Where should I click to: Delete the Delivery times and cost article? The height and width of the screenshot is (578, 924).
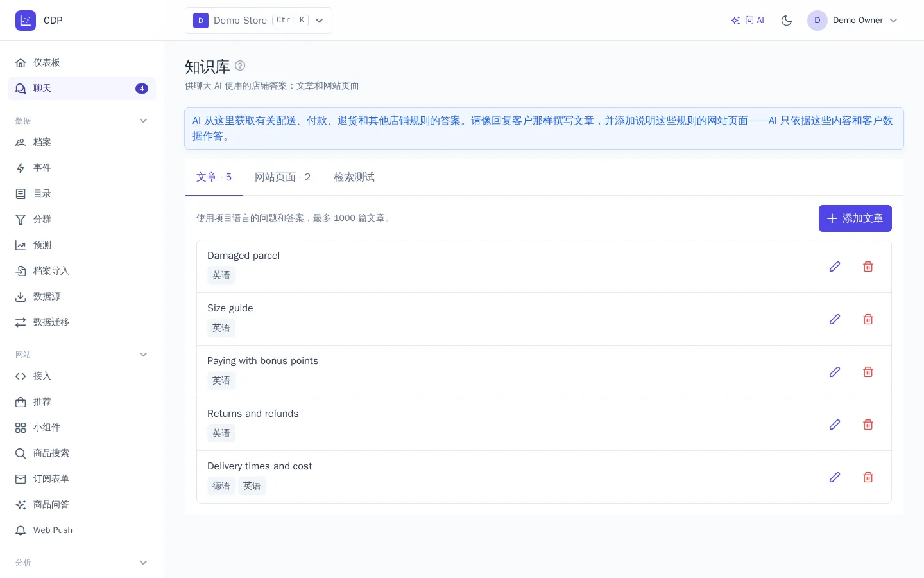(868, 477)
